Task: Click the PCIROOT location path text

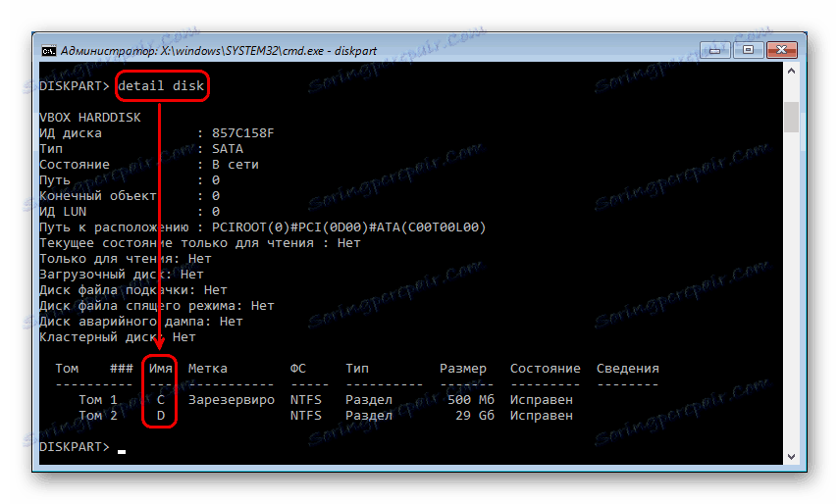Action: click(349, 227)
